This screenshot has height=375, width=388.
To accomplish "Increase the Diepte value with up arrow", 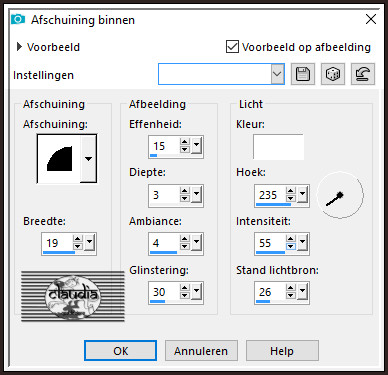I will [184, 190].
